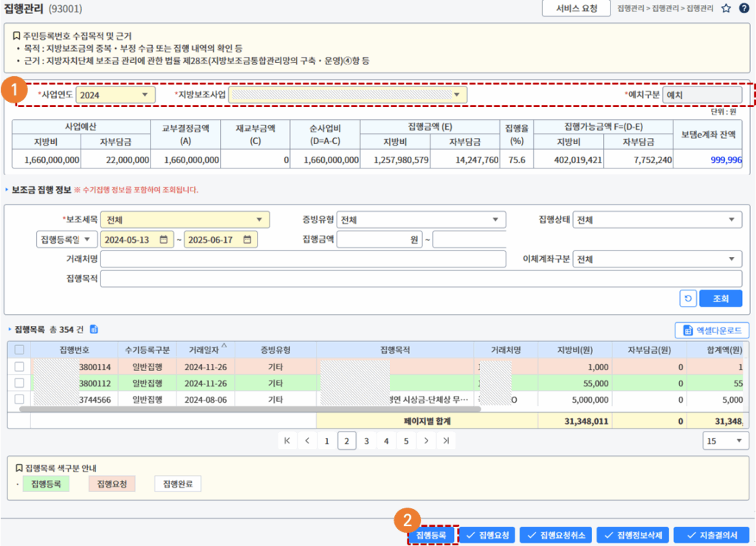Click the 엑셀다운로드 button
Viewport: 756px width, 546px height.
coord(712,330)
